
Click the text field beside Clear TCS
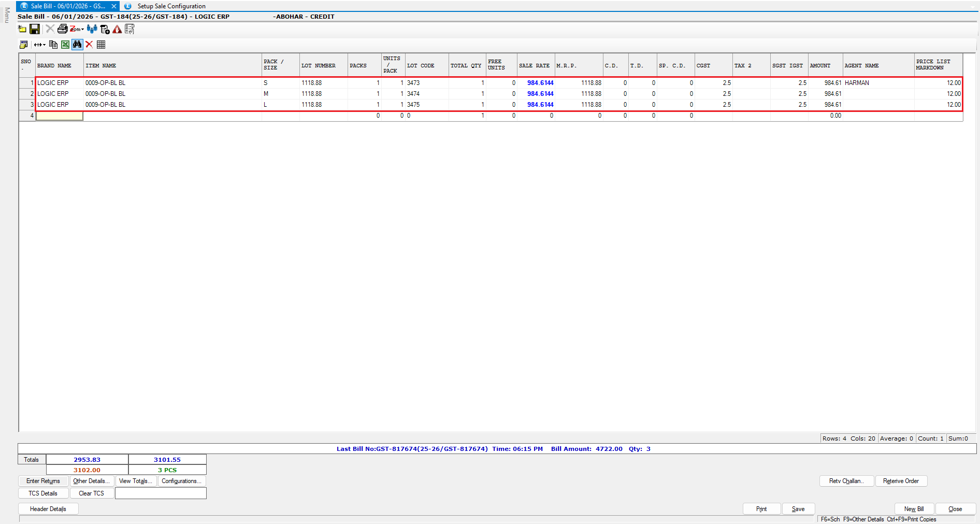161,493
